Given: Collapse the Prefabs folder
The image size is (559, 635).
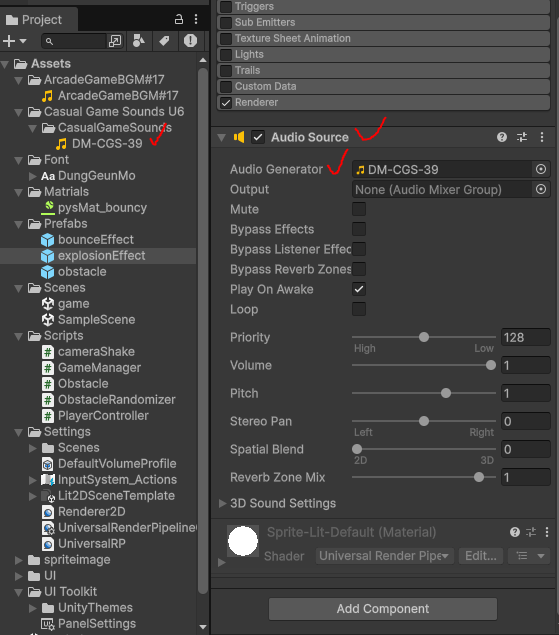Looking at the screenshot, I should click(19, 224).
